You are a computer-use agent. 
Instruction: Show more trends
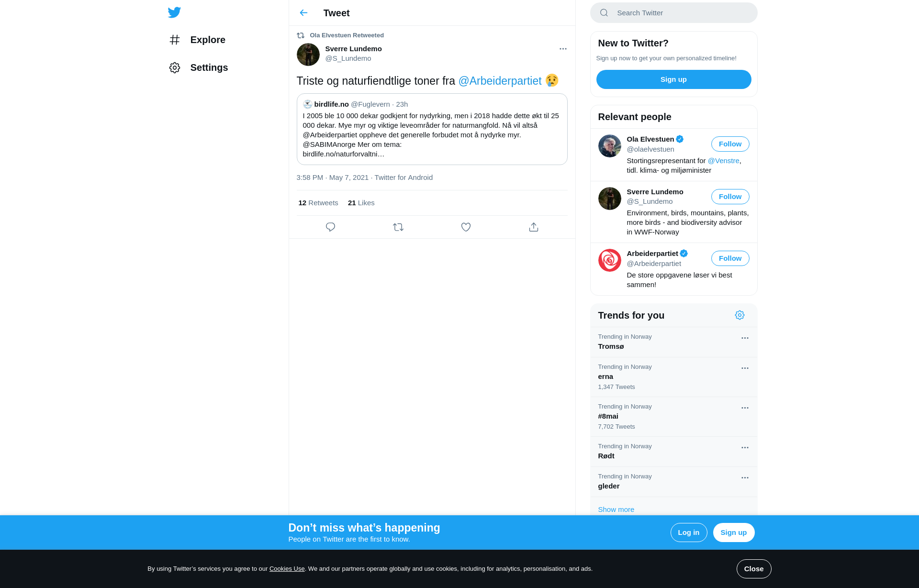[616, 509]
